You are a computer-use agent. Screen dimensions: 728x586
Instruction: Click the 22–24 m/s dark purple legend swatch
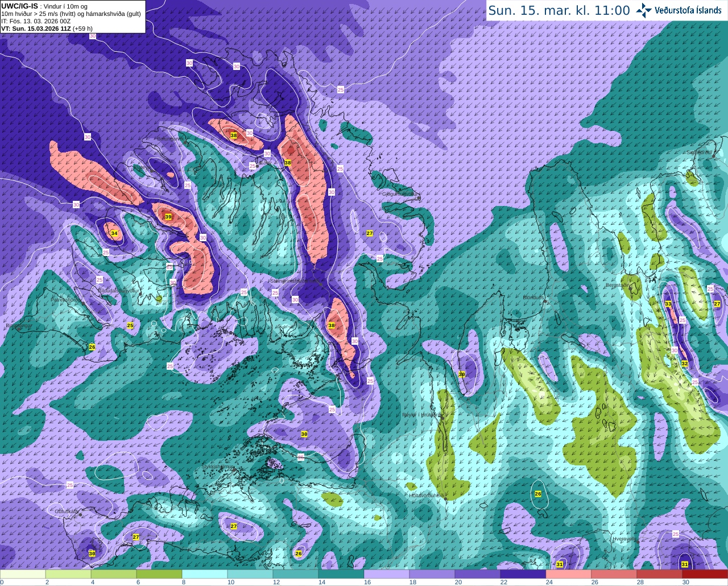523,574
